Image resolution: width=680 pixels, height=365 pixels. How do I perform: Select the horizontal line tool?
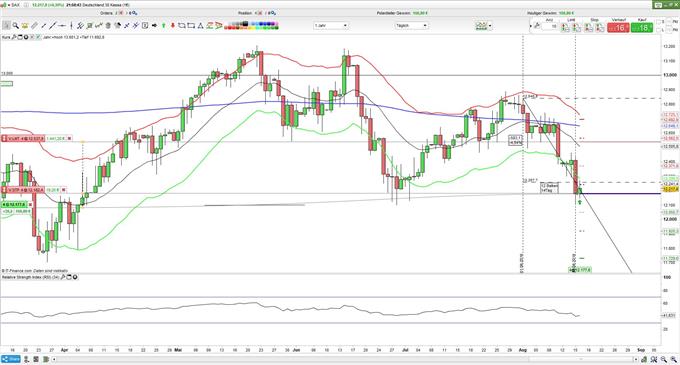tap(62, 26)
